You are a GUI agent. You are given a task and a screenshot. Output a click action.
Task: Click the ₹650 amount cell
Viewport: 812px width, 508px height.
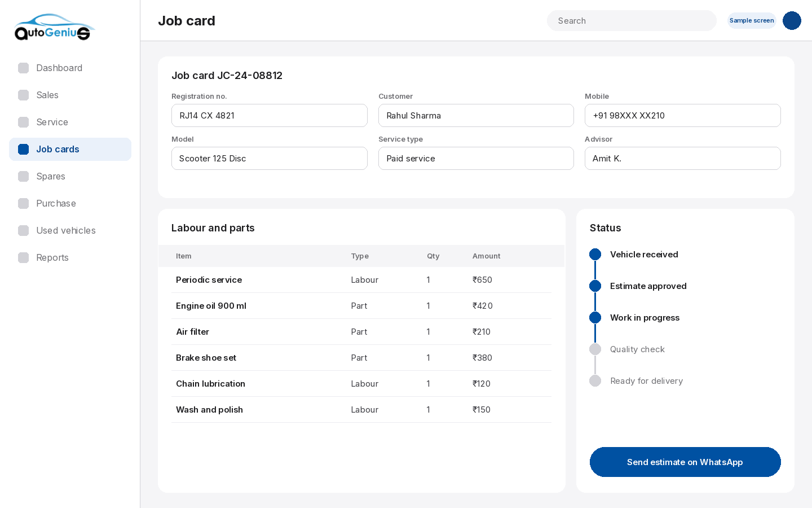pos(482,279)
